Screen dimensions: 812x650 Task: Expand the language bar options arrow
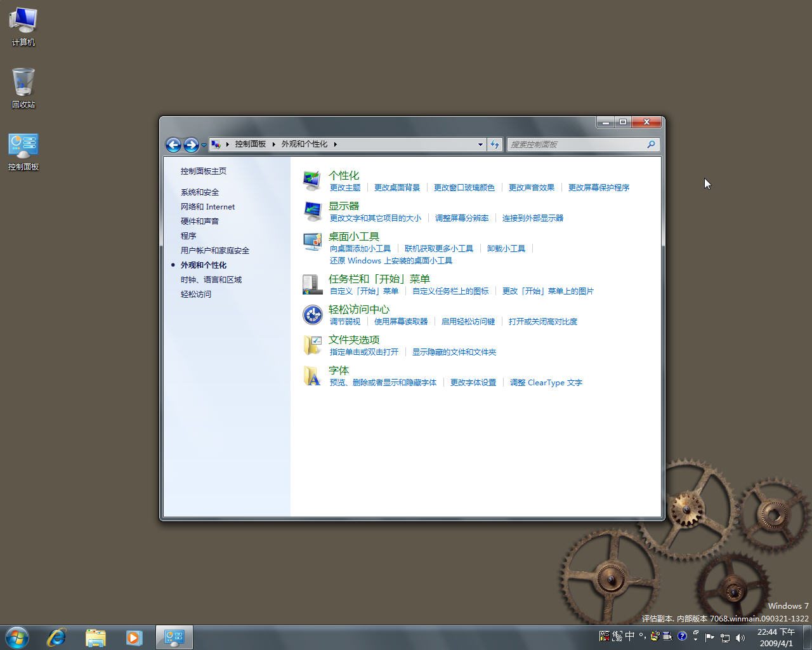(x=696, y=639)
